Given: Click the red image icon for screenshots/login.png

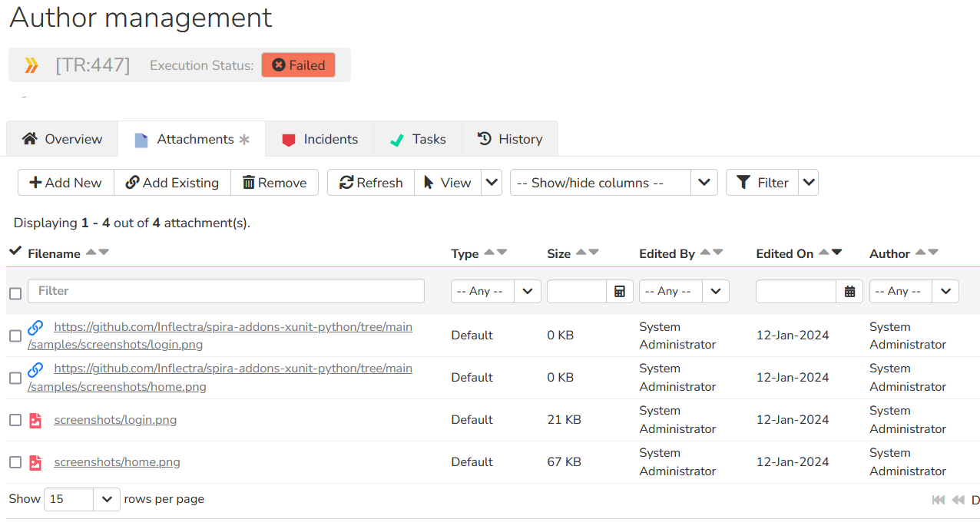Looking at the screenshot, I should pyautogui.click(x=35, y=420).
